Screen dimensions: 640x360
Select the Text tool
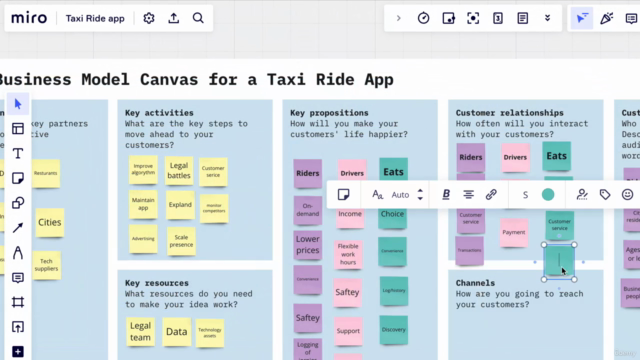click(x=18, y=153)
